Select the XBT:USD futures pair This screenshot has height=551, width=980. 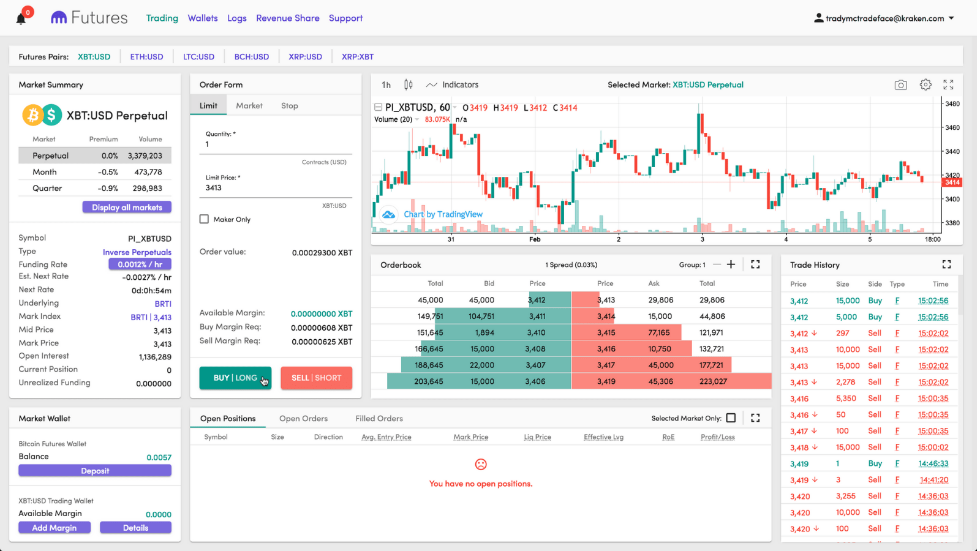94,57
